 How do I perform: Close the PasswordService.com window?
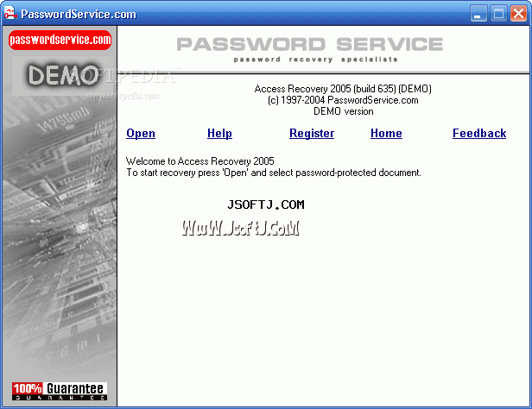coord(518,14)
